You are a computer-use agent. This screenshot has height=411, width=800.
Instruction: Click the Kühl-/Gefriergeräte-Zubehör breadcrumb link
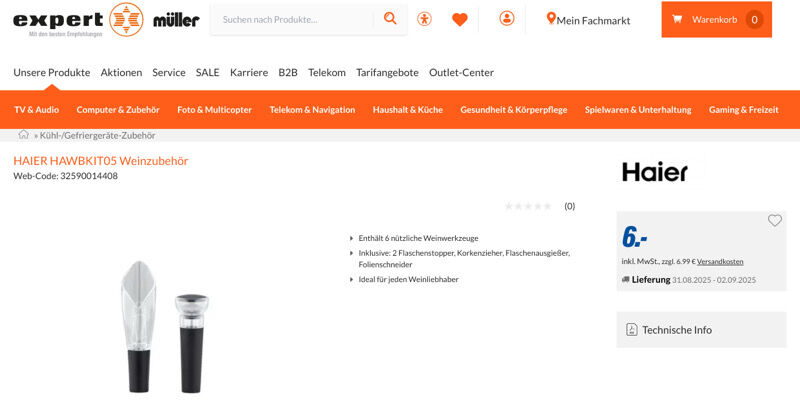tap(97, 135)
